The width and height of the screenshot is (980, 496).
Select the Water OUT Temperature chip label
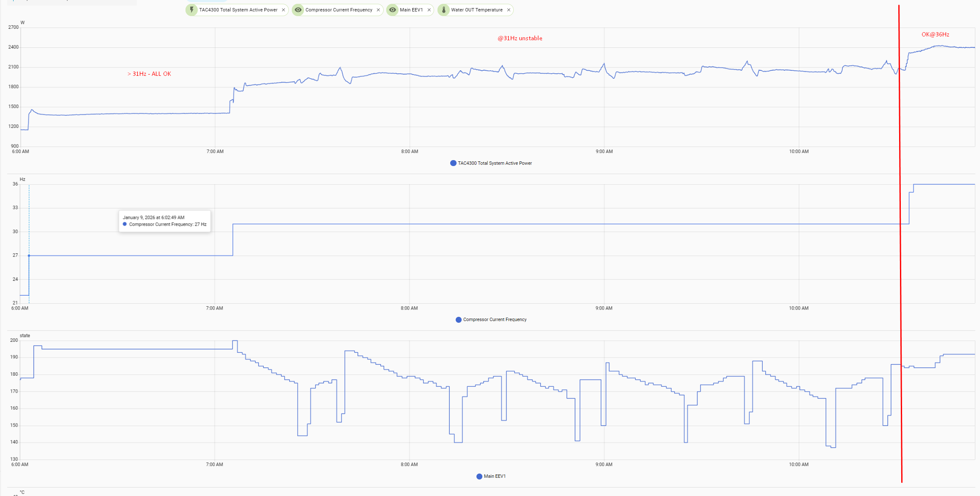(x=476, y=10)
